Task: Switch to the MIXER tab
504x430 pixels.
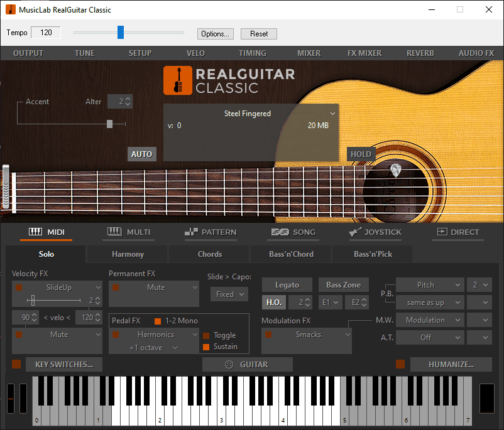Action: (309, 53)
